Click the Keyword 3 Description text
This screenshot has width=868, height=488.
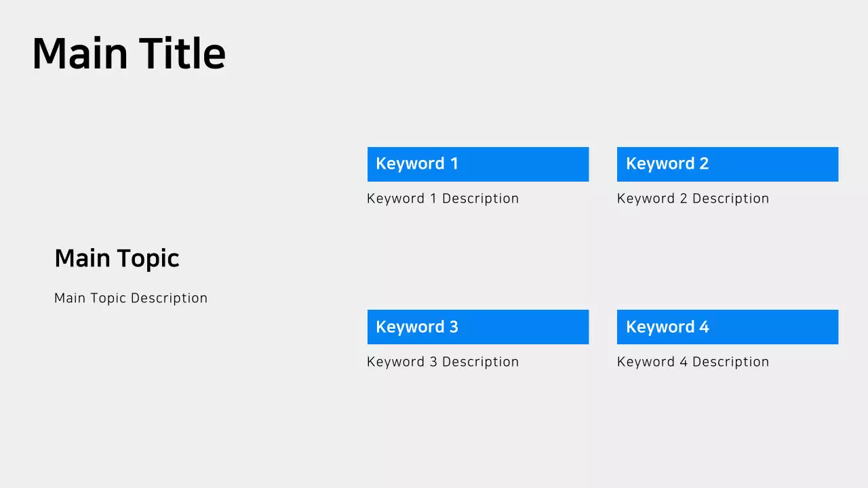tap(443, 362)
